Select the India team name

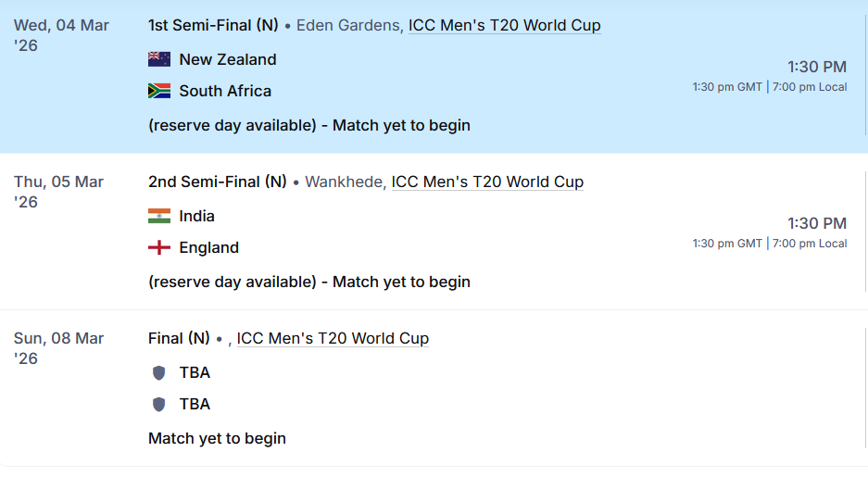tap(197, 216)
